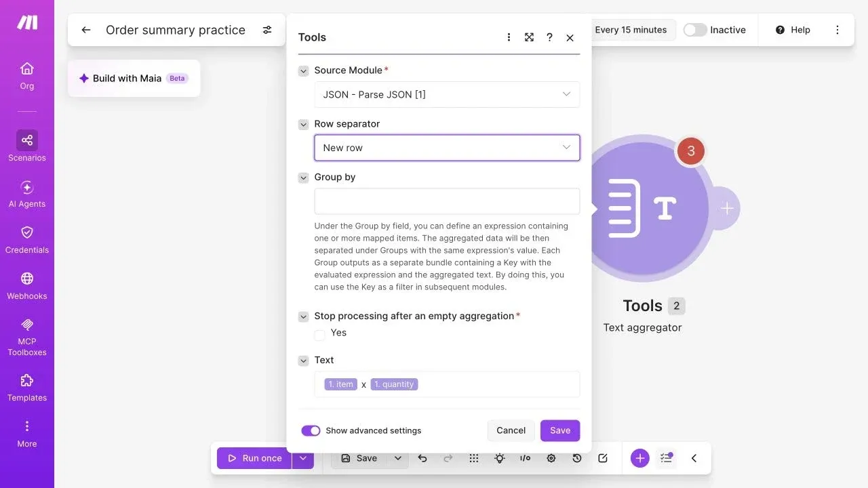868x488 pixels.
Task: Open scenario settings sliders icon
Action: [267, 30]
